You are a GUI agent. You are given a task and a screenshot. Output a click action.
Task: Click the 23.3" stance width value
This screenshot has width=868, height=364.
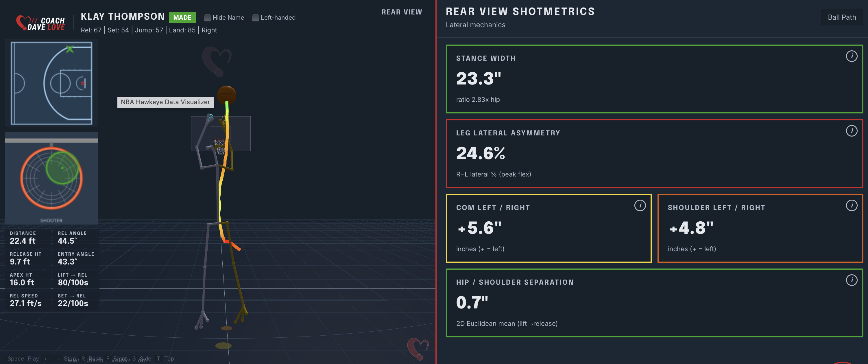pos(479,79)
